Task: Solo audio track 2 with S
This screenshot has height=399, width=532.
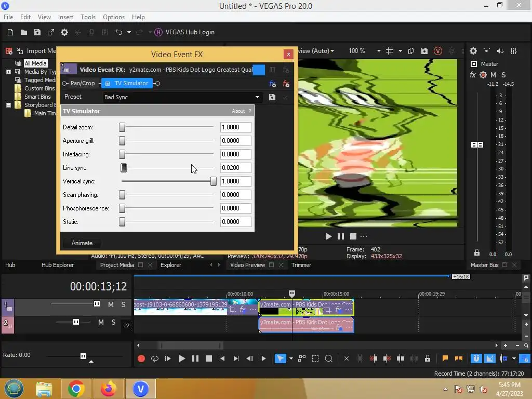Action: [113, 322]
